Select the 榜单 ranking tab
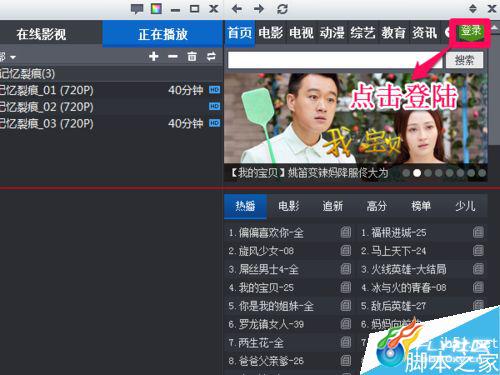500x375 pixels. (421, 206)
